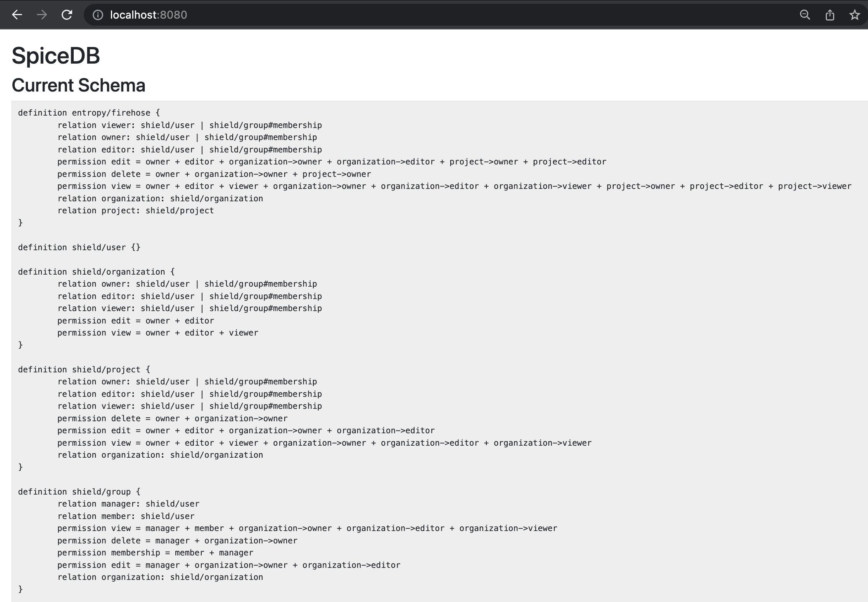Go back using the browser back arrow

pyautogui.click(x=17, y=15)
